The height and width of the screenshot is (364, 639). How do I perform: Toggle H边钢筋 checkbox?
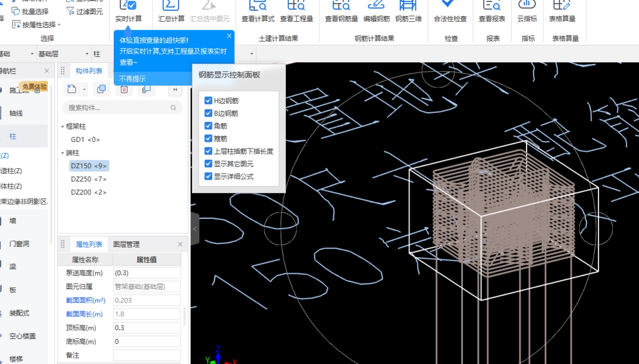(x=209, y=101)
